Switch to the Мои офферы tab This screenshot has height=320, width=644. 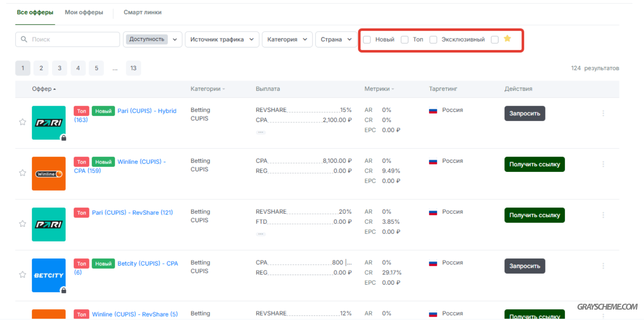[x=84, y=12]
